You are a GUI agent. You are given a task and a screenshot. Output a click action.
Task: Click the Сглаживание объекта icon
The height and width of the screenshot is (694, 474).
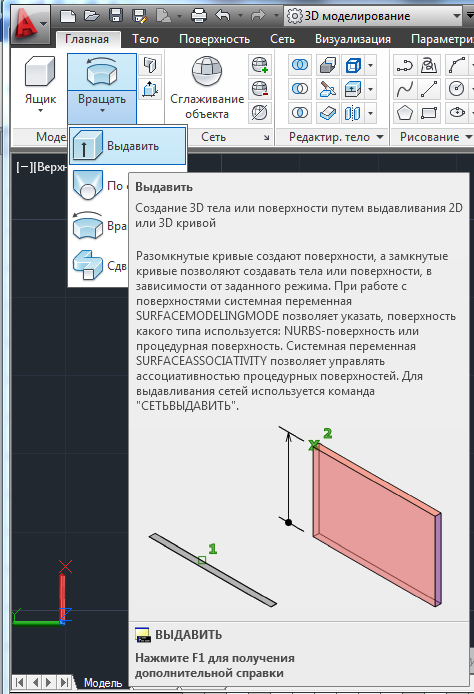tap(207, 71)
